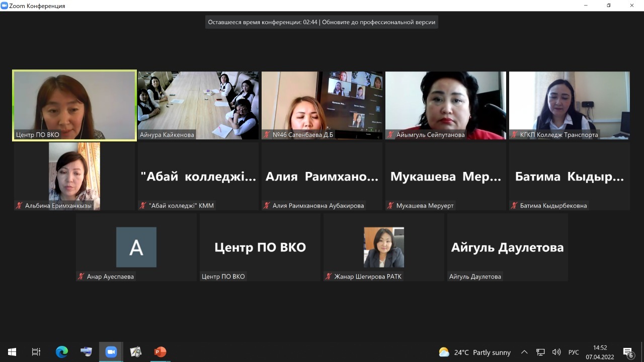
Task: Open PowerPoint from the taskbar
Action: point(160,352)
